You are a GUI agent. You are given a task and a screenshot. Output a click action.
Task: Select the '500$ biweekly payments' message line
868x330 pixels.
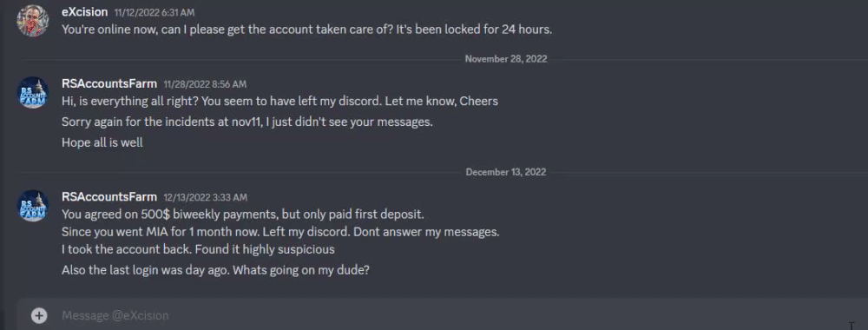tap(242, 214)
